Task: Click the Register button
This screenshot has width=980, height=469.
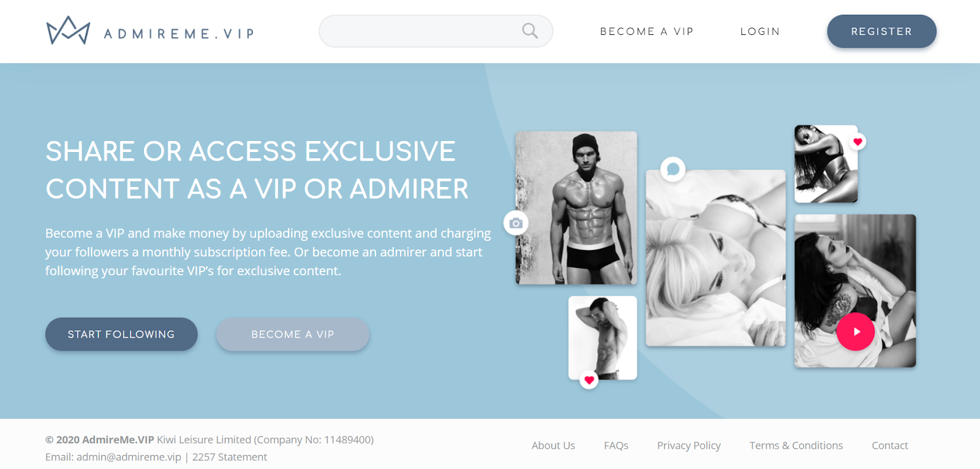Action: tap(881, 31)
